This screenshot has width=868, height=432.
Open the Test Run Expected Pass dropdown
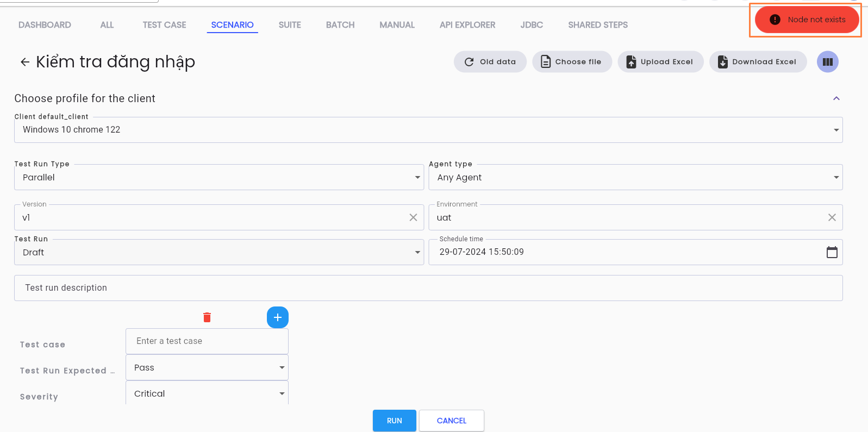point(207,367)
